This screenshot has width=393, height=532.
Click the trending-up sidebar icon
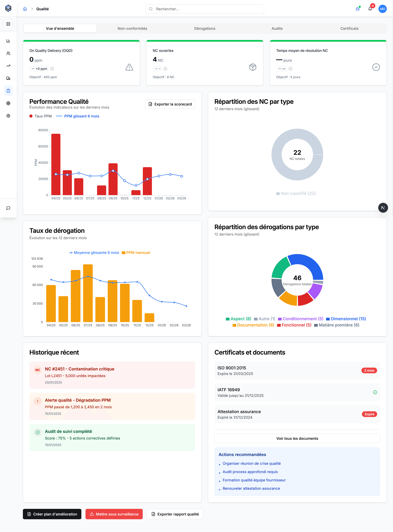tap(8, 66)
